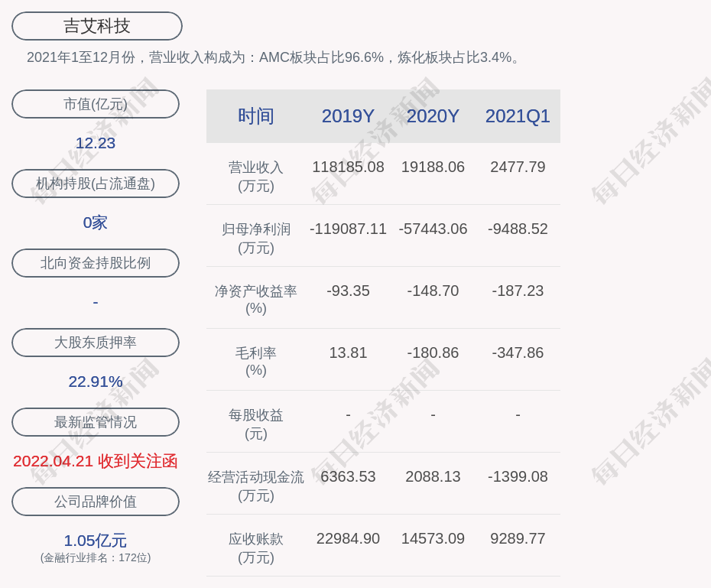This screenshot has height=588, width=711.
Task: Click ROE value -148.70
Action: tap(433, 291)
